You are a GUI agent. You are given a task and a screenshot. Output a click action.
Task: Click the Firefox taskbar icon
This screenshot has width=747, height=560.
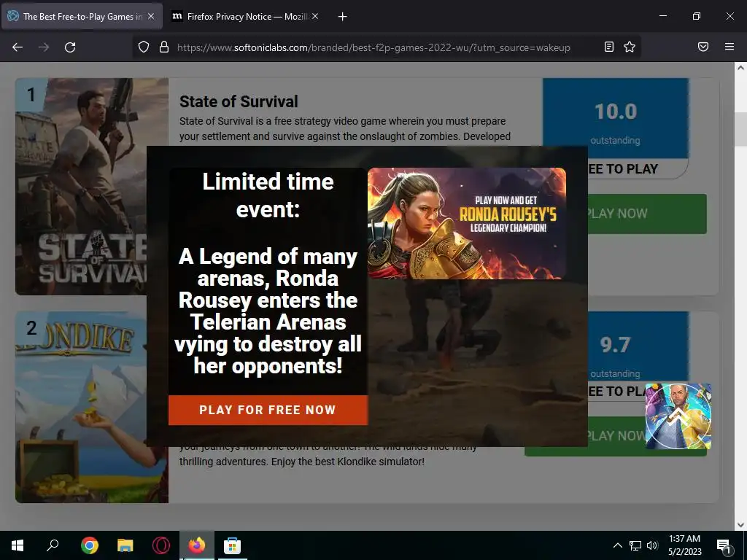click(x=197, y=545)
